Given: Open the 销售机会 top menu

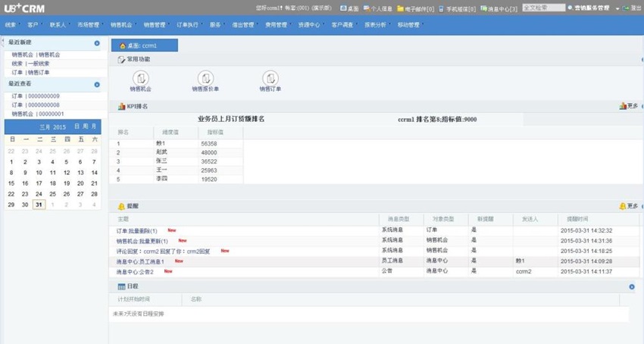Looking at the screenshot, I should click(x=121, y=25).
